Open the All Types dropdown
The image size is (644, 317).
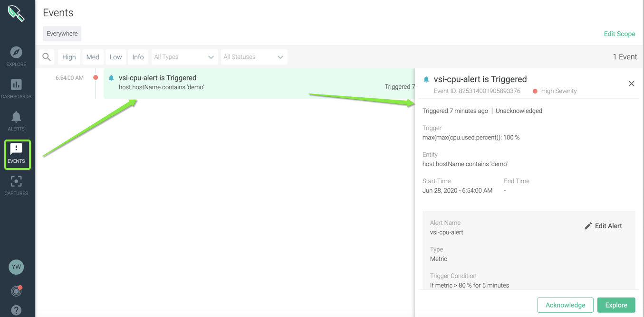click(184, 57)
